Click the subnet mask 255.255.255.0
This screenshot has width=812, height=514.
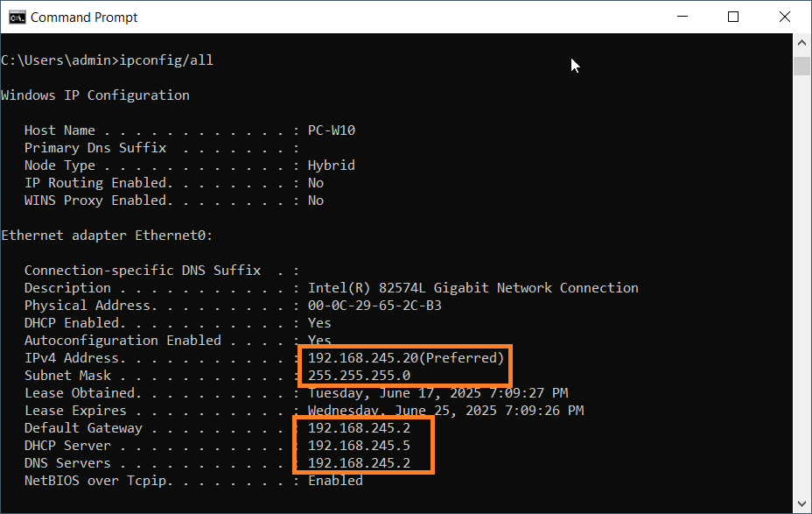coord(359,376)
